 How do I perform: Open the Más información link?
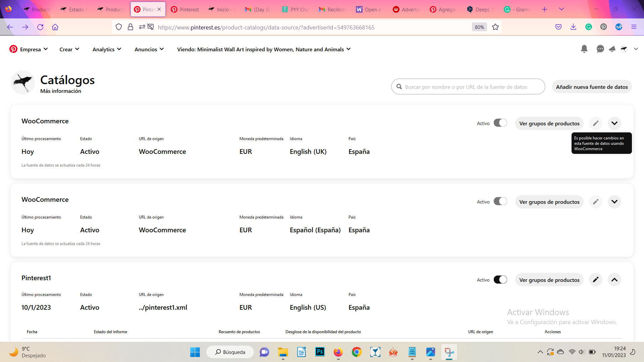click(61, 91)
